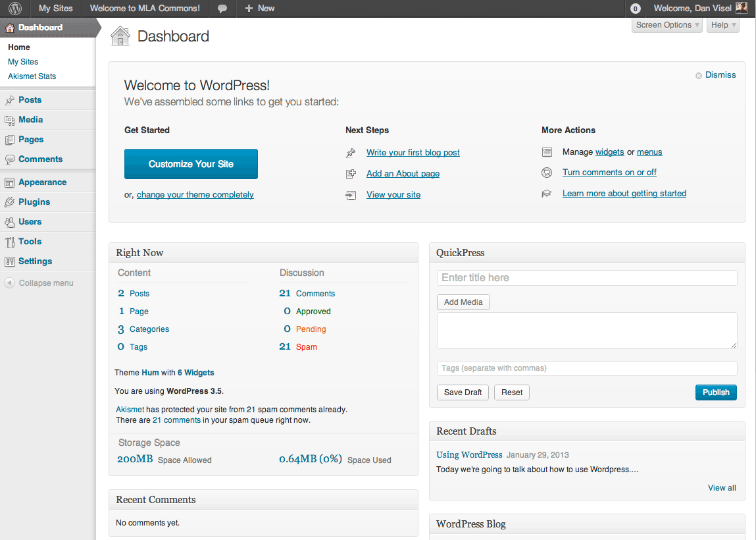This screenshot has height=540, width=756.
Task: Open the Media camera icon in sidebar
Action: [x=11, y=119]
